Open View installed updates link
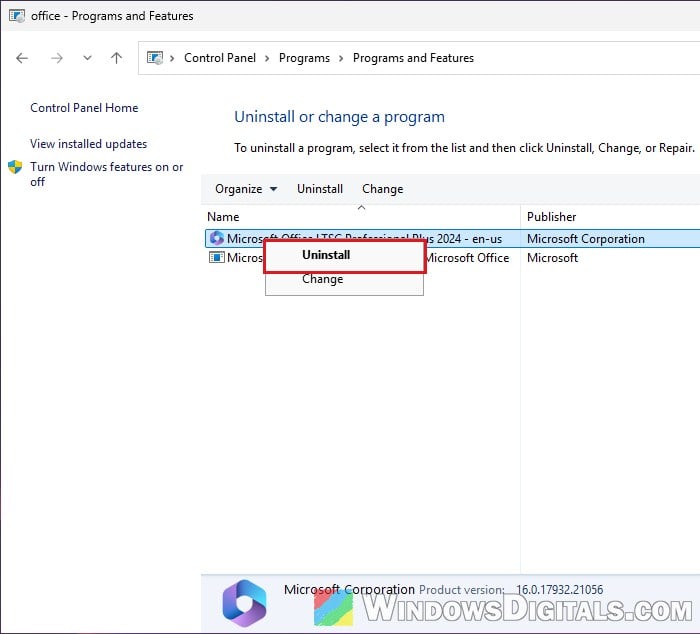This screenshot has height=634, width=700. click(88, 144)
